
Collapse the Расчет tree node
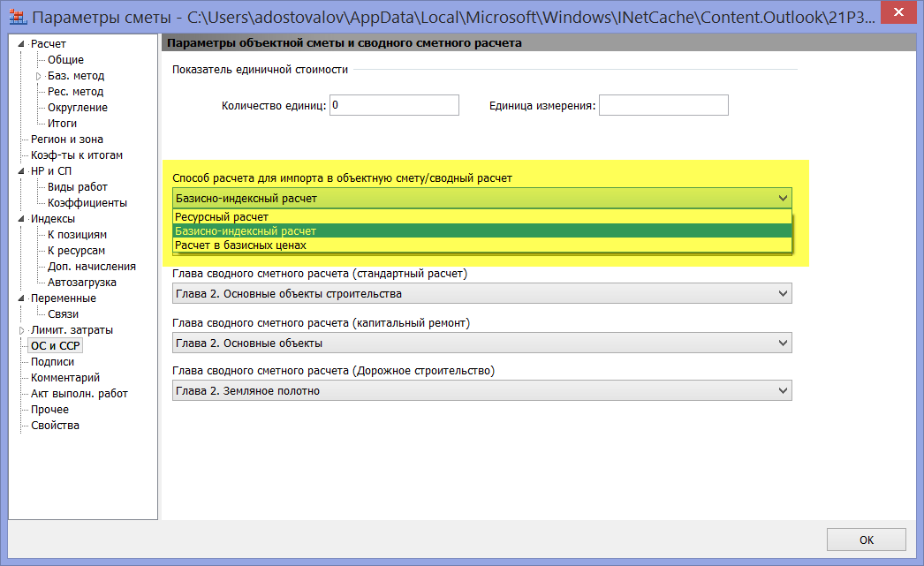click(22, 44)
